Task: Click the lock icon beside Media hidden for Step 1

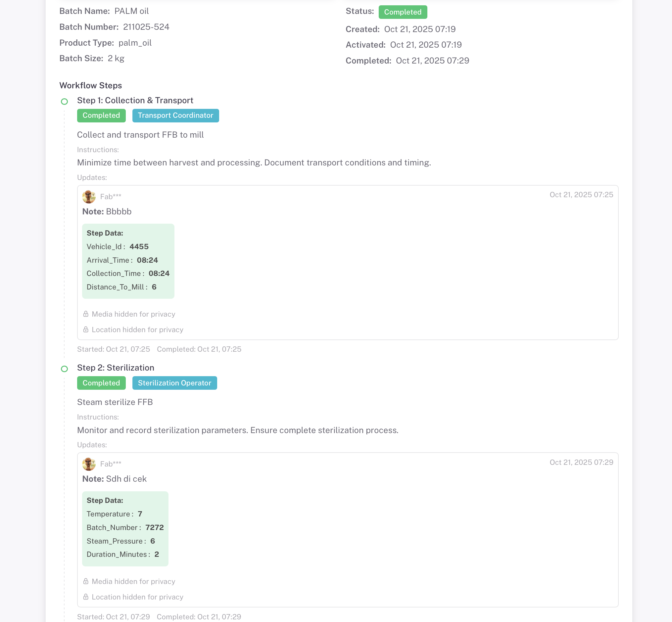Action: tap(85, 314)
